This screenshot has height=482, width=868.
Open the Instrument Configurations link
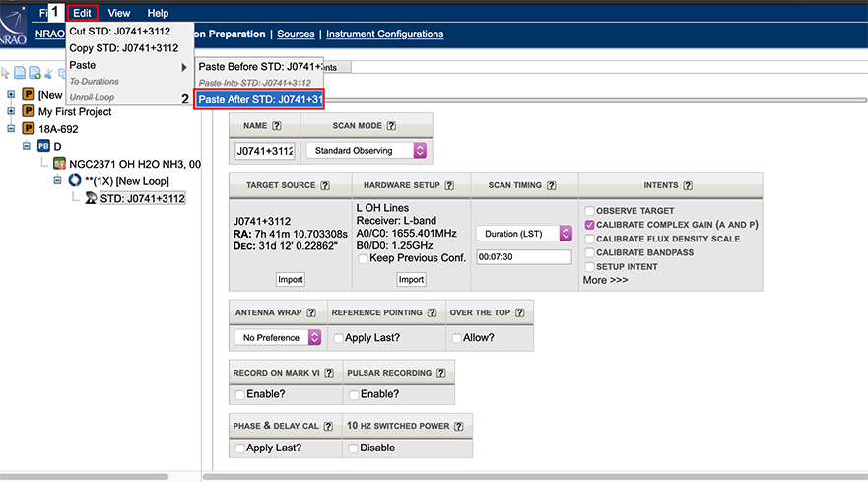(384, 34)
